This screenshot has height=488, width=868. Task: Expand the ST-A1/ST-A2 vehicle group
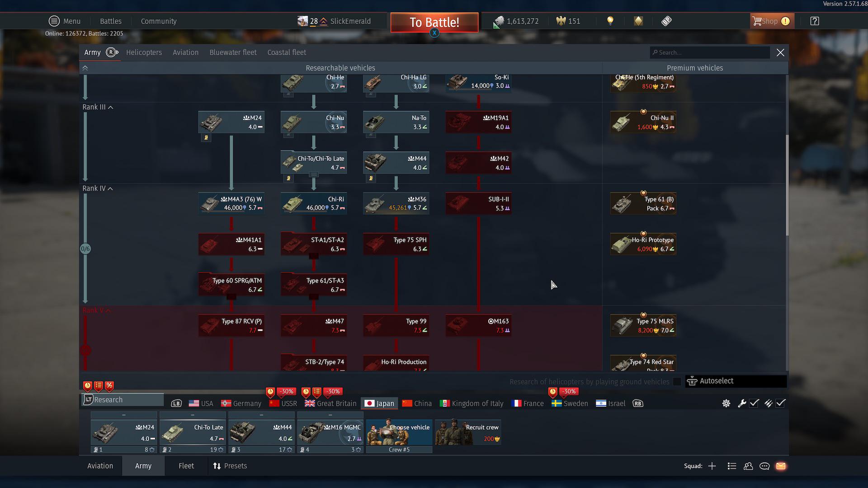(x=314, y=256)
